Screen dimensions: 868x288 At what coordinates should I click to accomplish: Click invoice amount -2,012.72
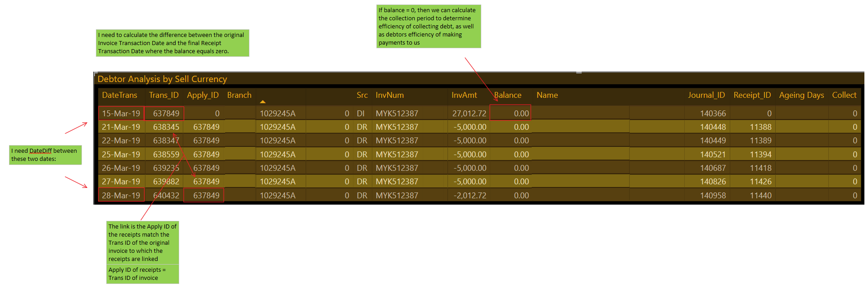point(470,196)
